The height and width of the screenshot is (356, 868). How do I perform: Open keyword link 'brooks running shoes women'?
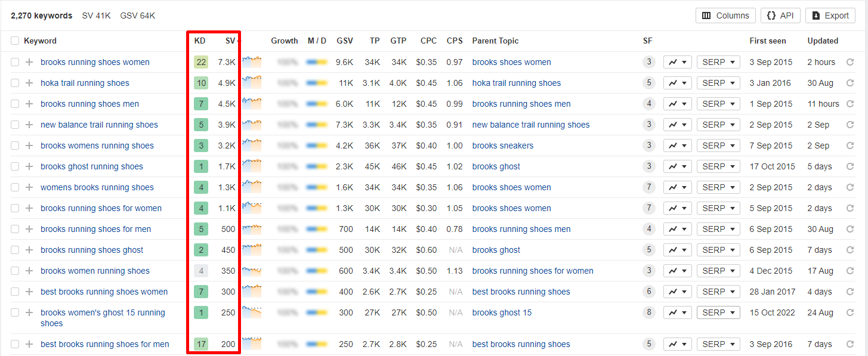[95, 62]
